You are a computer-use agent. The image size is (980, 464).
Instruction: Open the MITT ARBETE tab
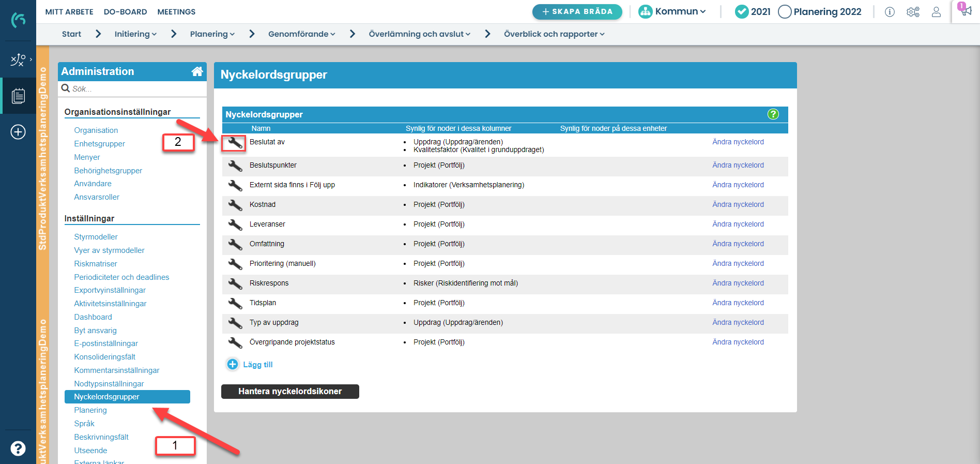point(69,12)
